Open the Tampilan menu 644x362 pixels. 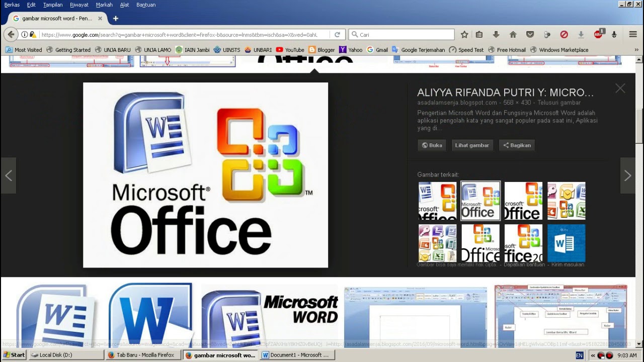53,5
